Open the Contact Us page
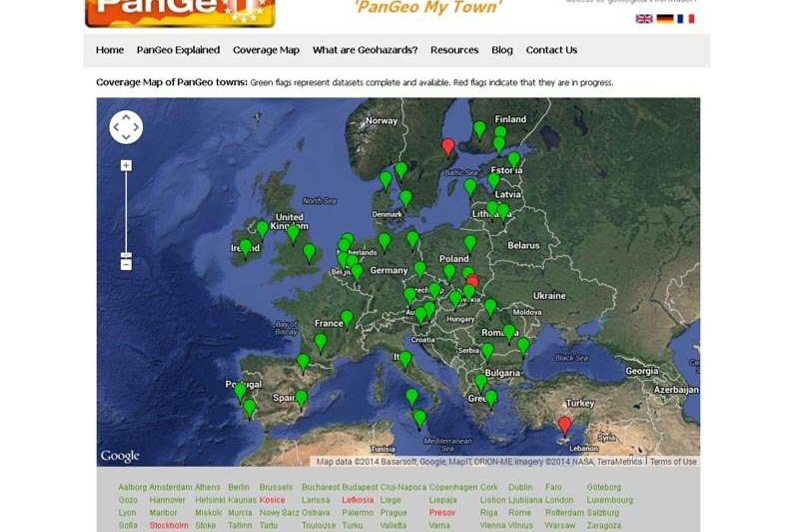Viewport: 799px width, 532px height. (551, 50)
